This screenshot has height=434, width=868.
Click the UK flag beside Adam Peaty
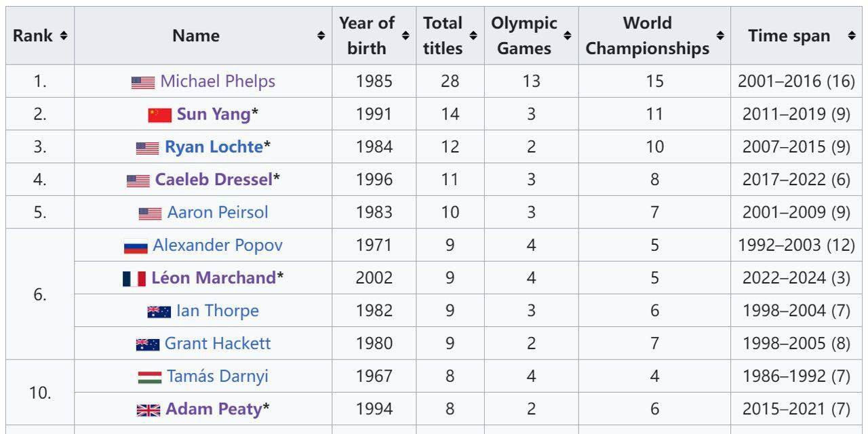tap(149, 410)
